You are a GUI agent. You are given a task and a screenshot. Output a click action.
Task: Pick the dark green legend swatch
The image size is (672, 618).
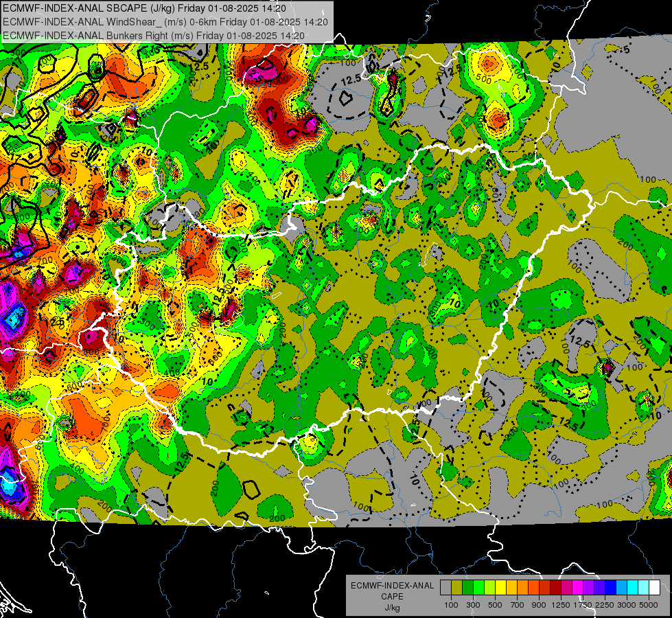tap(467, 588)
